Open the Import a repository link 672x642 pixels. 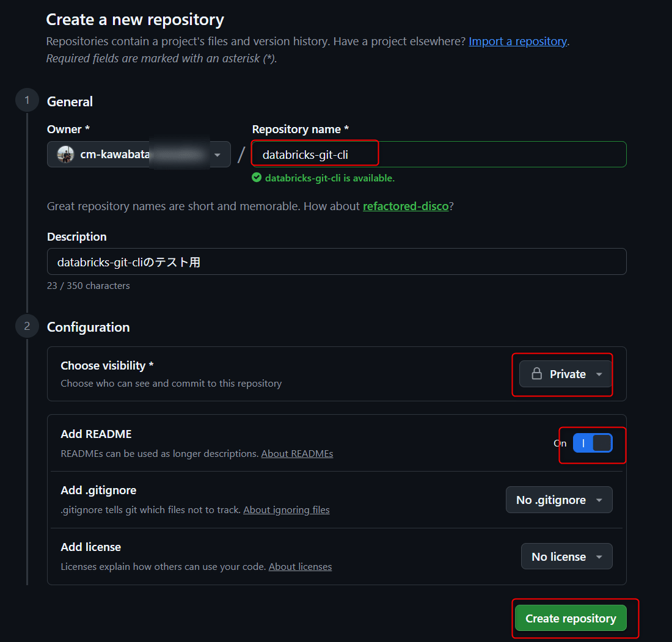517,41
